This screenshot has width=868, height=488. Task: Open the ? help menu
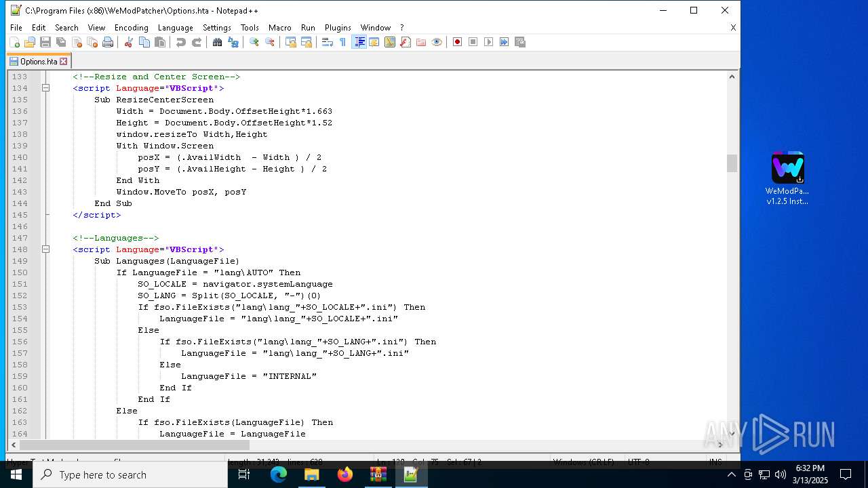click(x=401, y=28)
